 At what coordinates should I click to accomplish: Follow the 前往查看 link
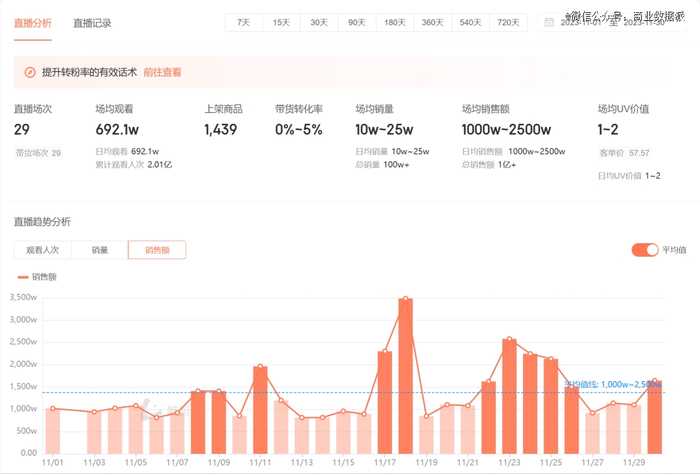tap(162, 72)
